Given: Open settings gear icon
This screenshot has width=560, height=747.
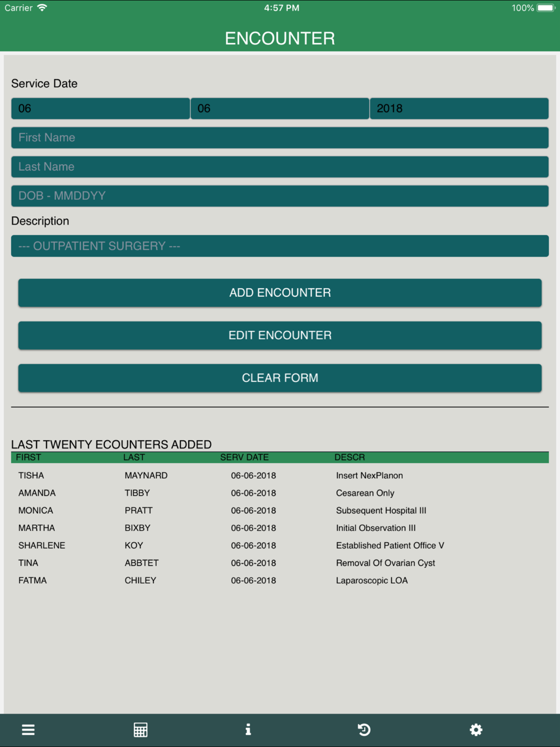Looking at the screenshot, I should [x=476, y=730].
